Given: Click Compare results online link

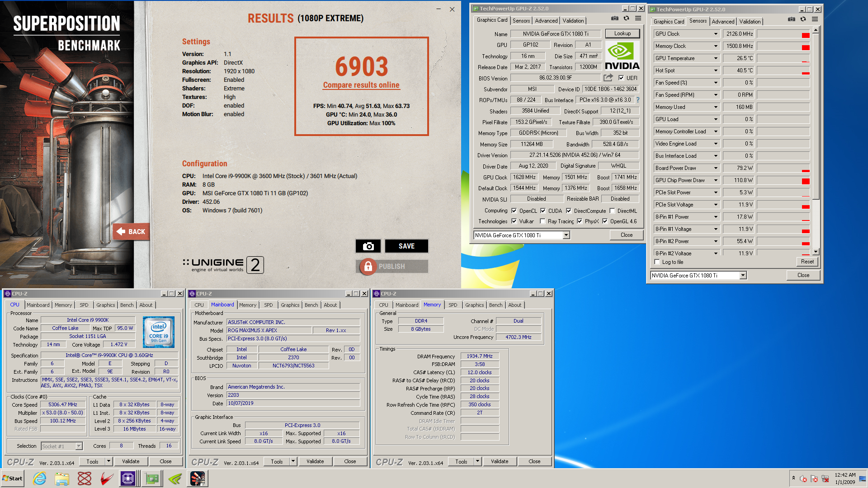Looking at the screenshot, I should 361,85.
